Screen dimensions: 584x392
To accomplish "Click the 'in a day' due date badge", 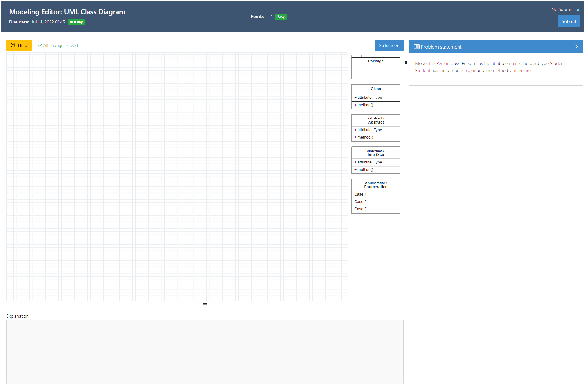I will (x=76, y=22).
